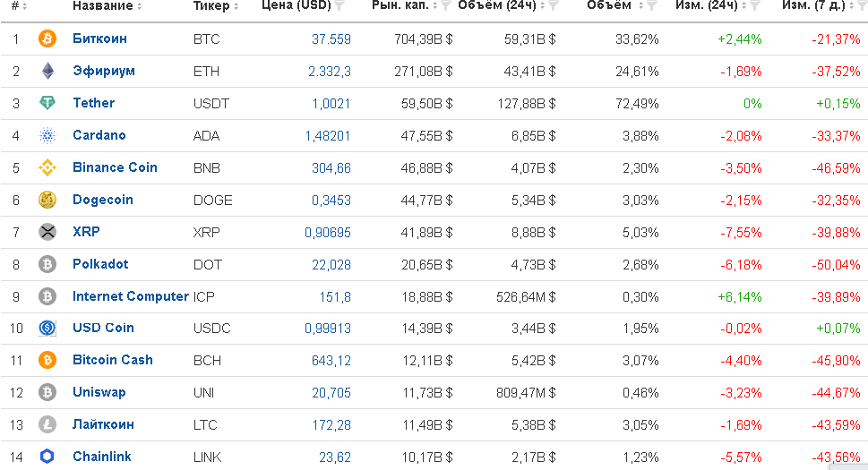
Task: Click Tether price 1,0021
Action: click(x=331, y=104)
